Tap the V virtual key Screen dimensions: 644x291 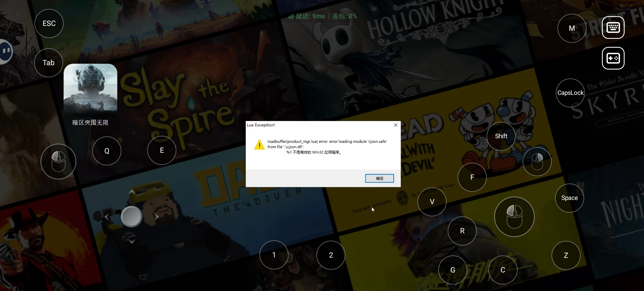pos(432,202)
